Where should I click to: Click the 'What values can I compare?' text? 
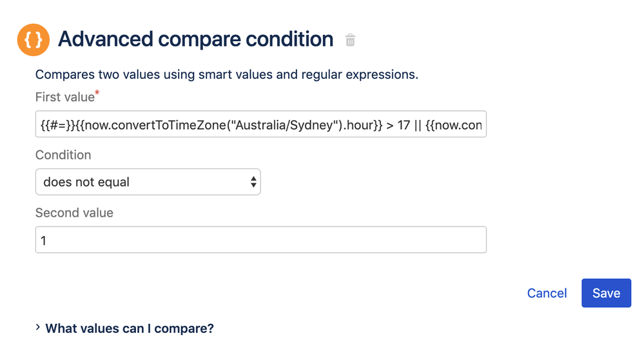click(x=130, y=328)
